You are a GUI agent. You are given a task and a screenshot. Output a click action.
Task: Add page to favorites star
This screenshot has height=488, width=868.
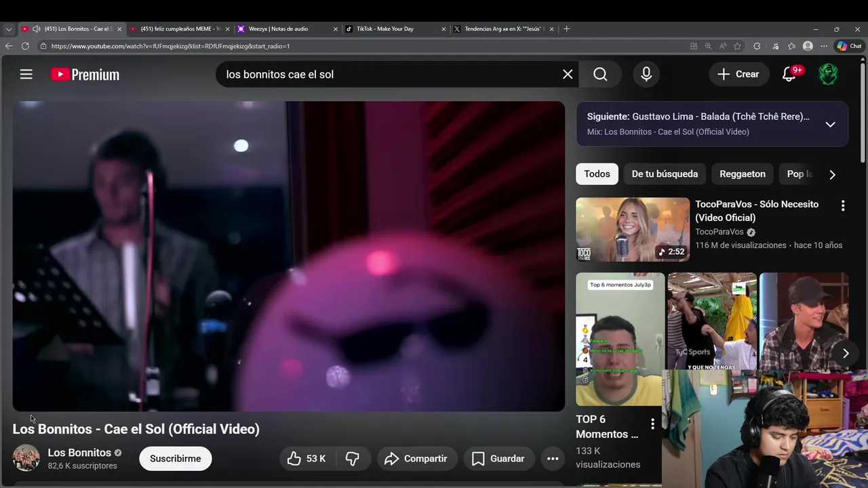pos(738,46)
